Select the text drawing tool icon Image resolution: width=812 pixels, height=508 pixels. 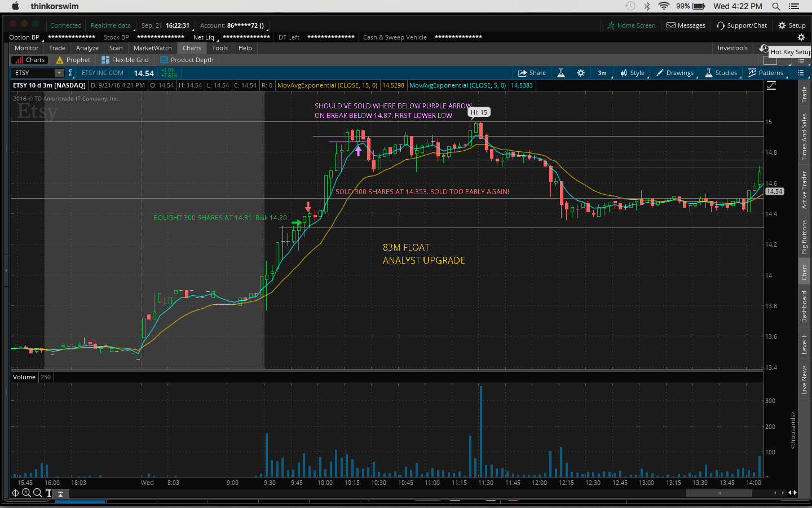pyautogui.click(x=48, y=493)
